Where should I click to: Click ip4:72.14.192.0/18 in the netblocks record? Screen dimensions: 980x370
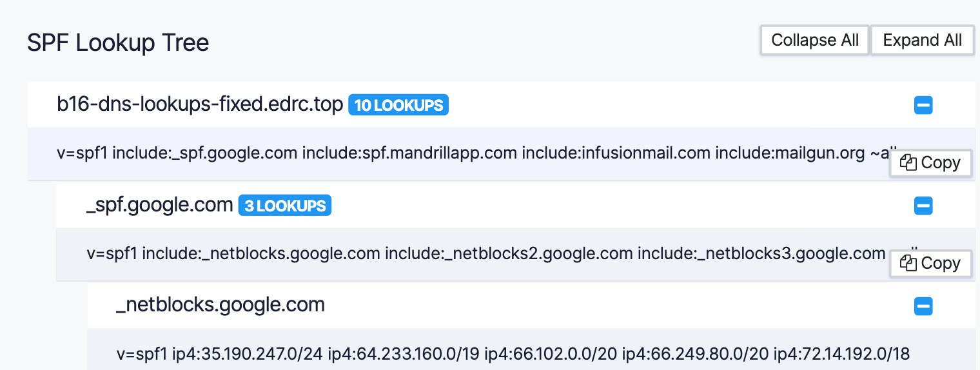(841, 354)
